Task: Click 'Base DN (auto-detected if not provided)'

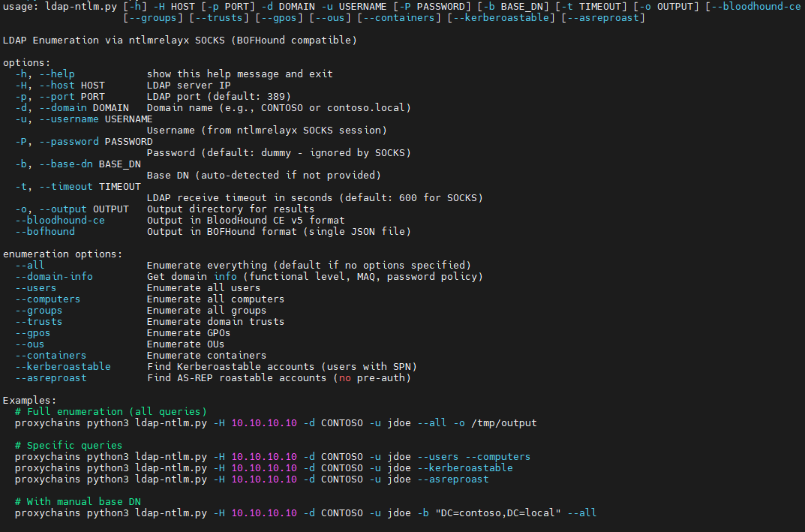Action: (x=264, y=175)
